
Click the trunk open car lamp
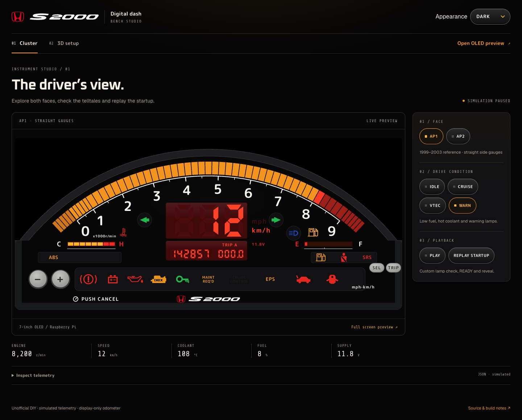coord(303,279)
